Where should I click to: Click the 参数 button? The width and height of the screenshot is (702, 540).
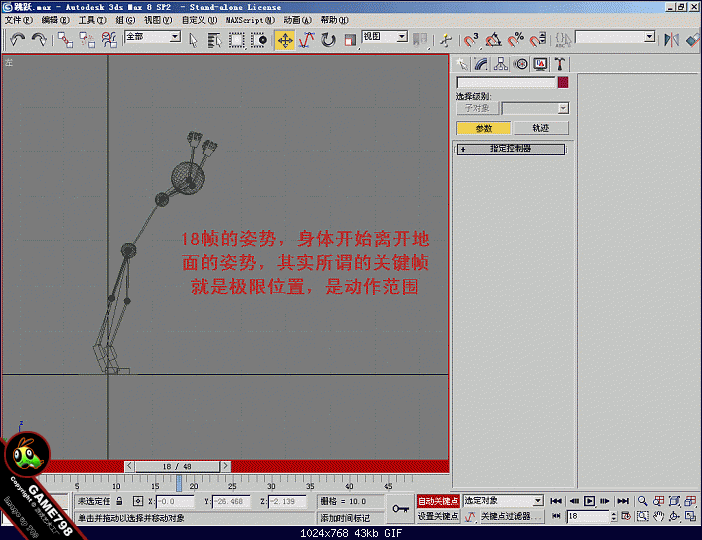pos(484,129)
